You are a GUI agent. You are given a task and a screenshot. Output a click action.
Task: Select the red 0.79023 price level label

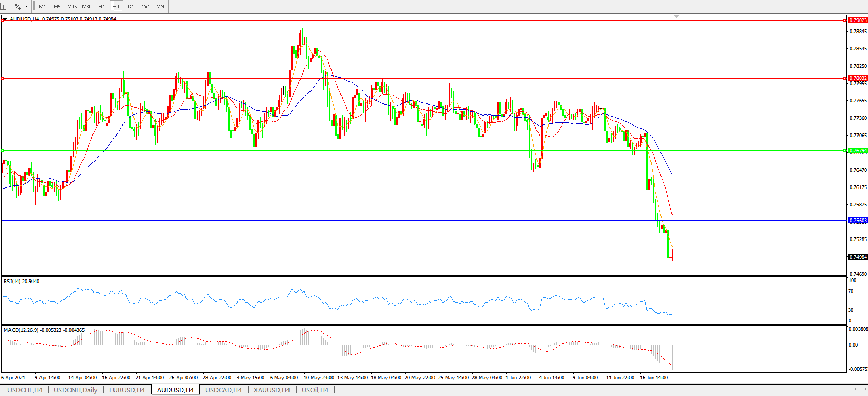click(857, 20)
